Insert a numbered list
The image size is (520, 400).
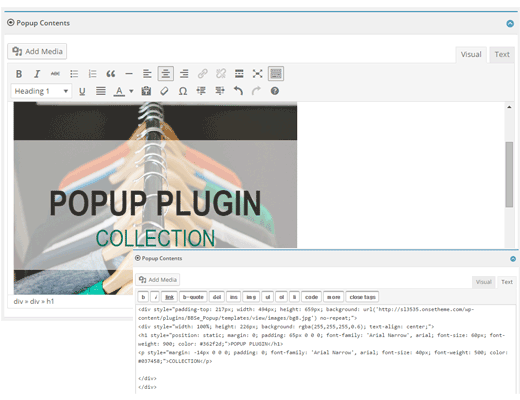[x=92, y=74]
